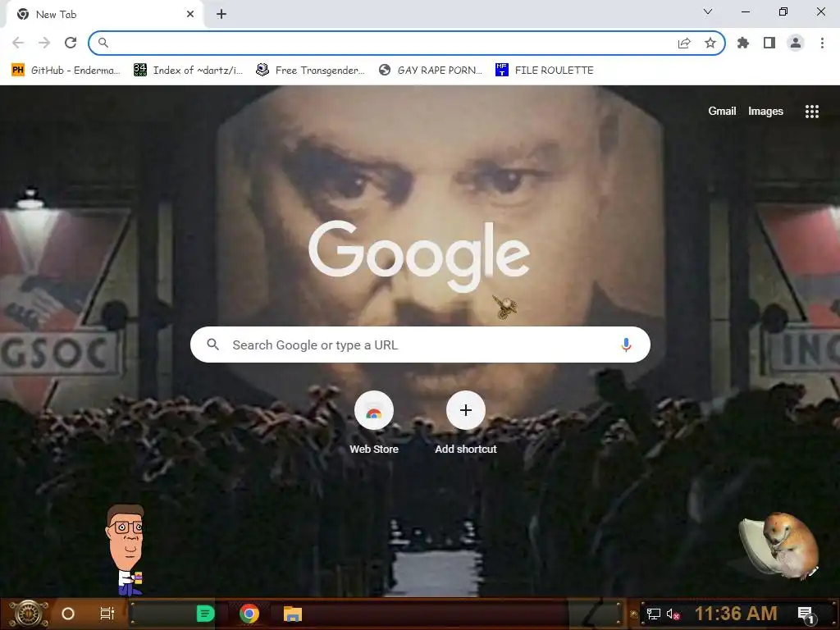
Task: Click the Hank Hill desktop character
Action: [125, 550]
